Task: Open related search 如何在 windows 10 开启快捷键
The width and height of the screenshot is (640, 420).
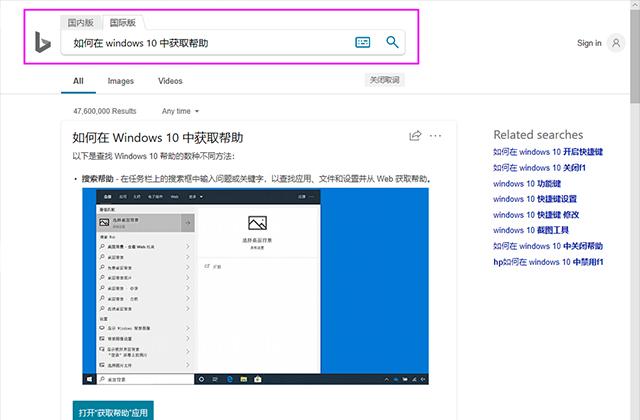Action: [548, 152]
